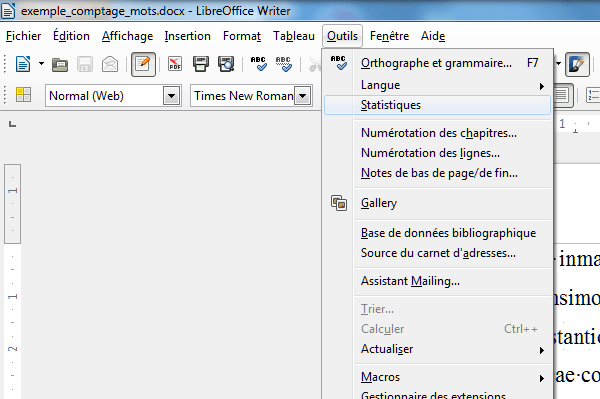
Task: Open the Fenêtre menu
Action: point(389,36)
